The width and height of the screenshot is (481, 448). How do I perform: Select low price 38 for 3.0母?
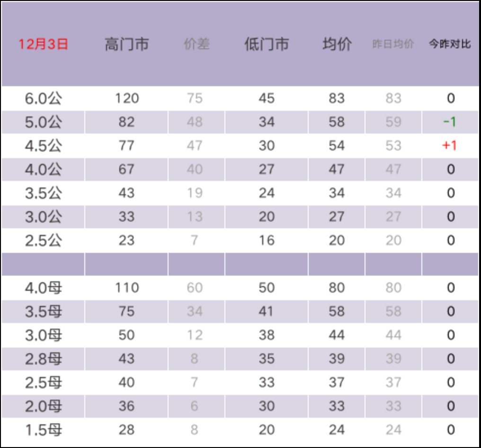(267, 335)
